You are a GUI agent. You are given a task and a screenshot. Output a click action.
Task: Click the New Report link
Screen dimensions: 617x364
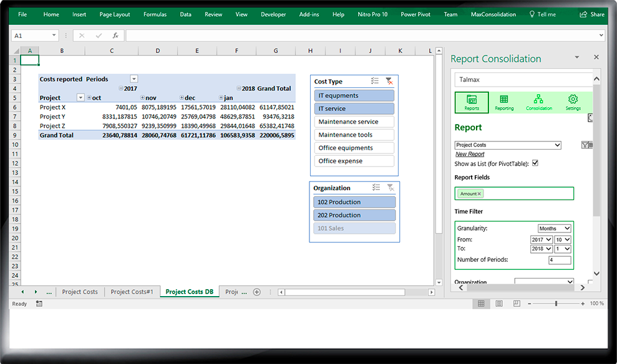coord(470,154)
